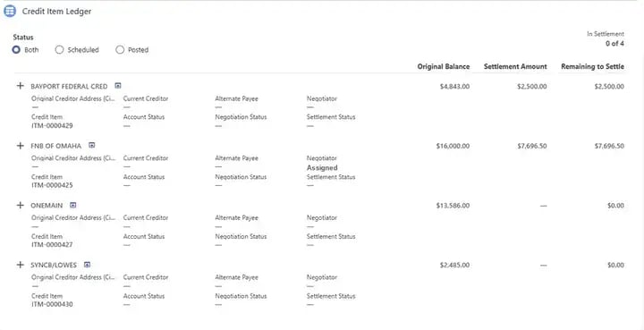Expand the BAYPORT FEDERAL CRED row
This screenshot has width=644, height=330.
tap(20, 86)
